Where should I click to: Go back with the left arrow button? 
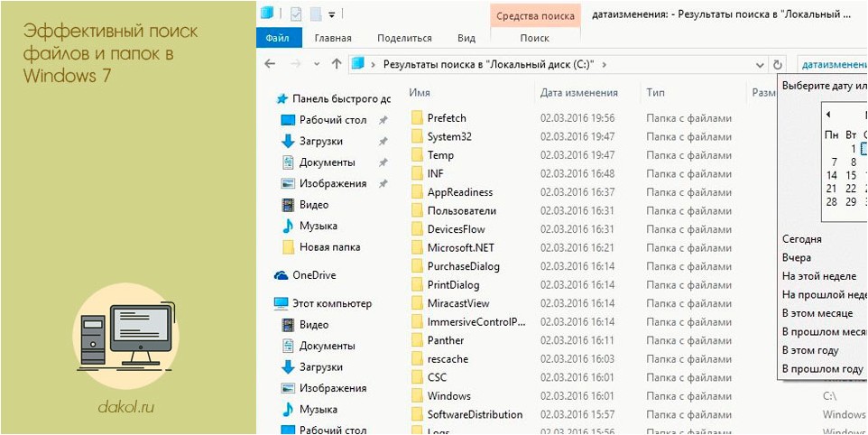point(270,64)
